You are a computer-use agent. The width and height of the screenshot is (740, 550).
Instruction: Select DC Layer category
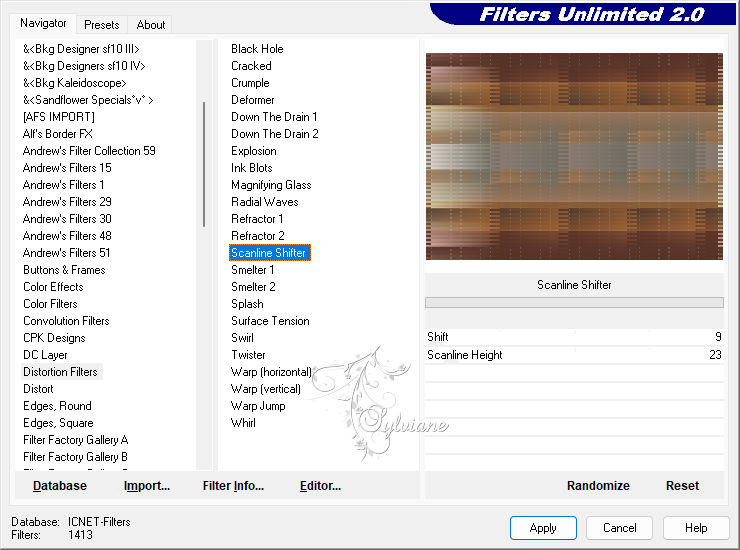point(45,355)
